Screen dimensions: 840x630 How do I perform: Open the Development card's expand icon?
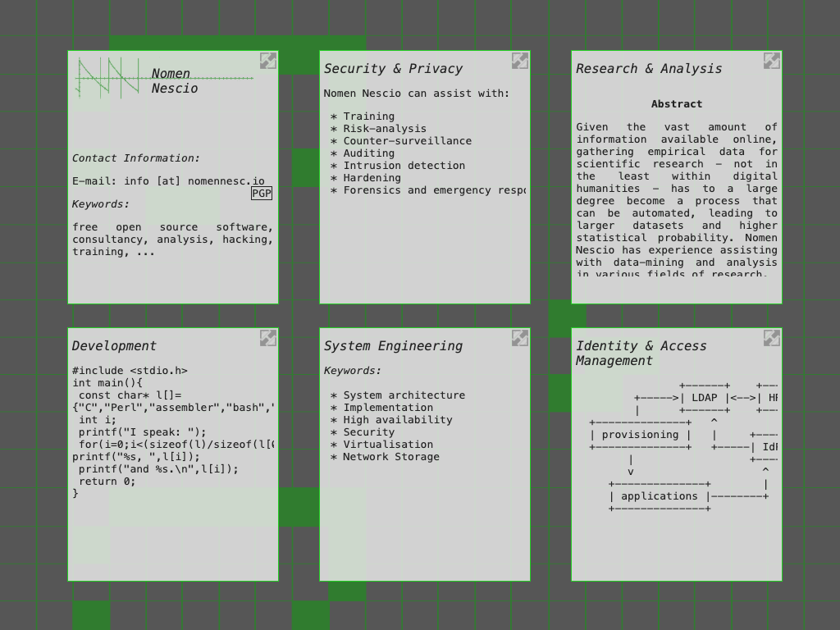268,338
